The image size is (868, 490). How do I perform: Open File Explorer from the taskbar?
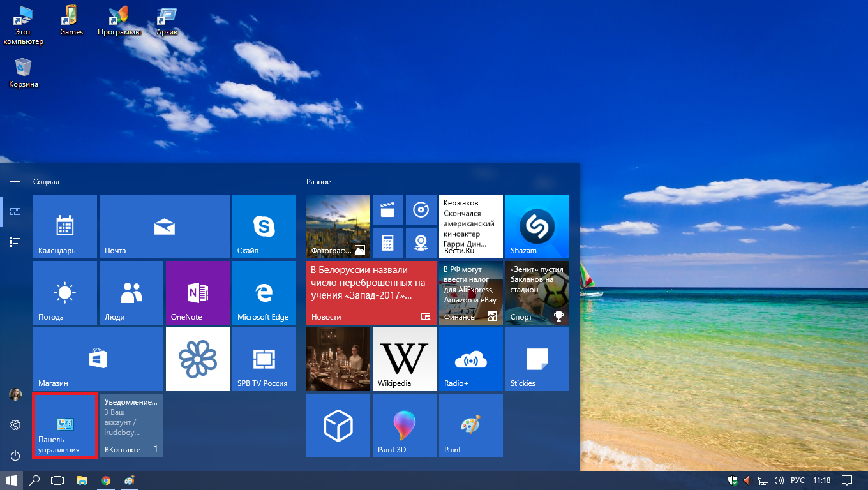point(82,480)
